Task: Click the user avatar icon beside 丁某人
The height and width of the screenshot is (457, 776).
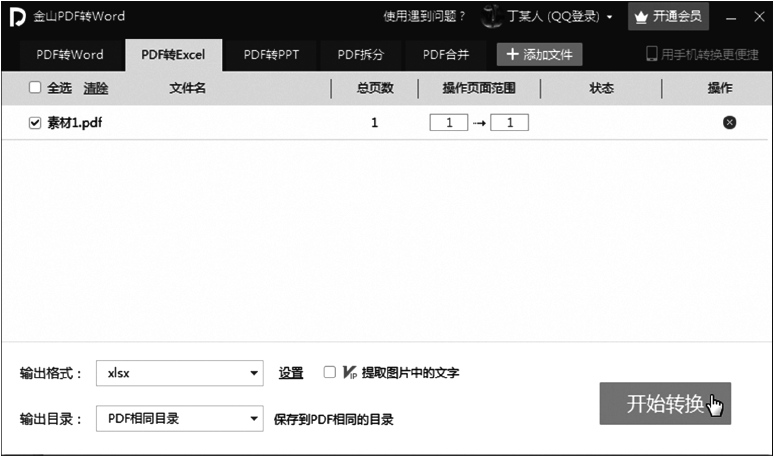Action: 491,17
